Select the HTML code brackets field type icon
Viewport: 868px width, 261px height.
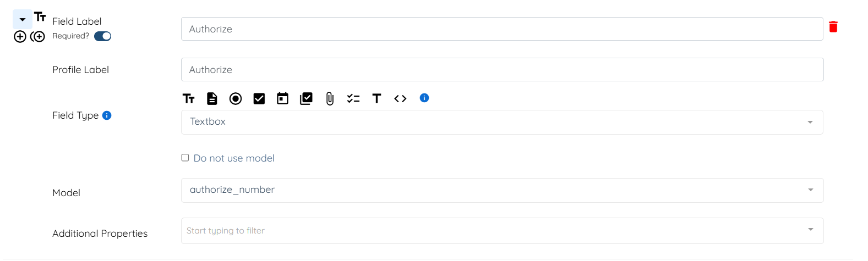click(x=400, y=99)
